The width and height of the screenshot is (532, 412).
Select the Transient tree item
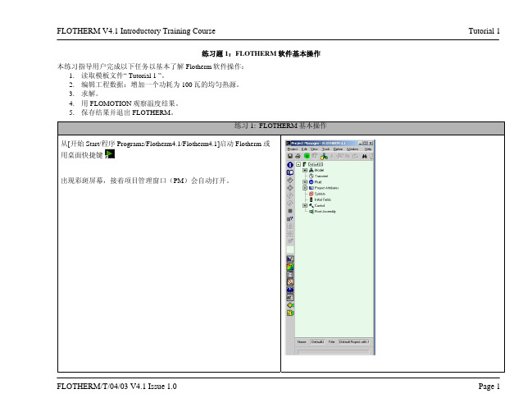[x=321, y=176]
